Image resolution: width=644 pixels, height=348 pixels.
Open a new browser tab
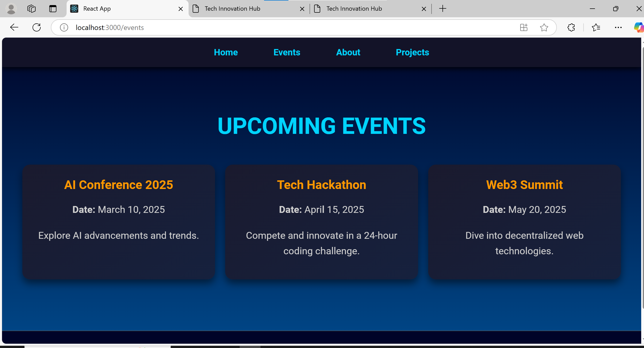tap(442, 9)
